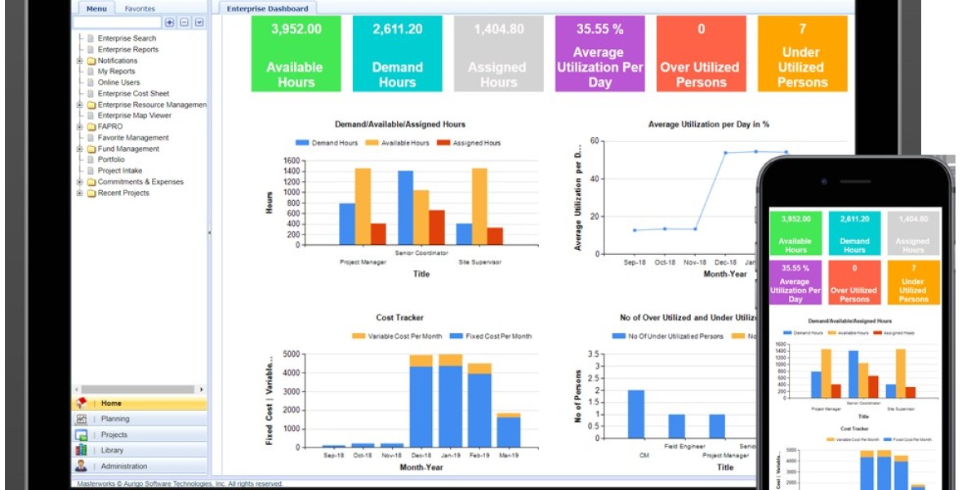Image resolution: width=980 pixels, height=490 pixels.
Task: Open the Projects navigation section
Action: [x=140, y=434]
